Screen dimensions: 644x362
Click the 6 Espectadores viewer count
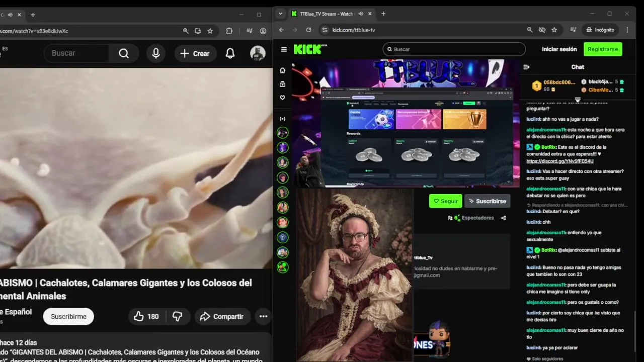point(470,218)
